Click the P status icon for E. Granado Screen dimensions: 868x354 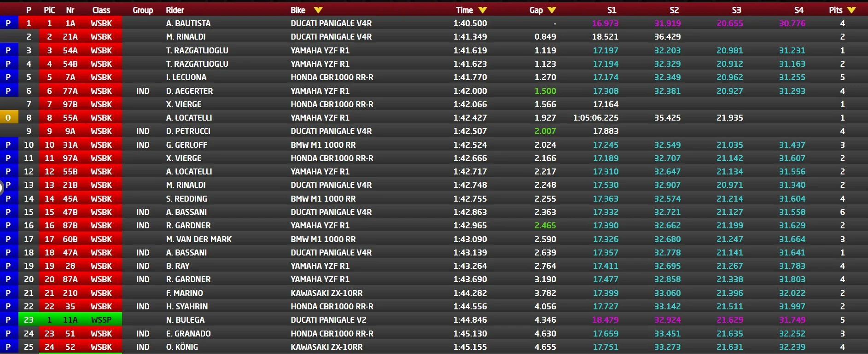pyautogui.click(x=8, y=334)
